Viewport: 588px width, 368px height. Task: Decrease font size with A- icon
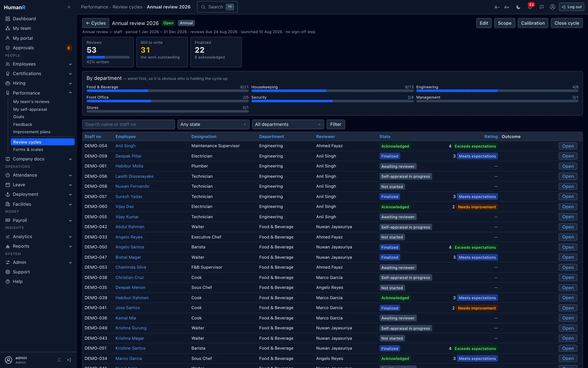[497, 7]
